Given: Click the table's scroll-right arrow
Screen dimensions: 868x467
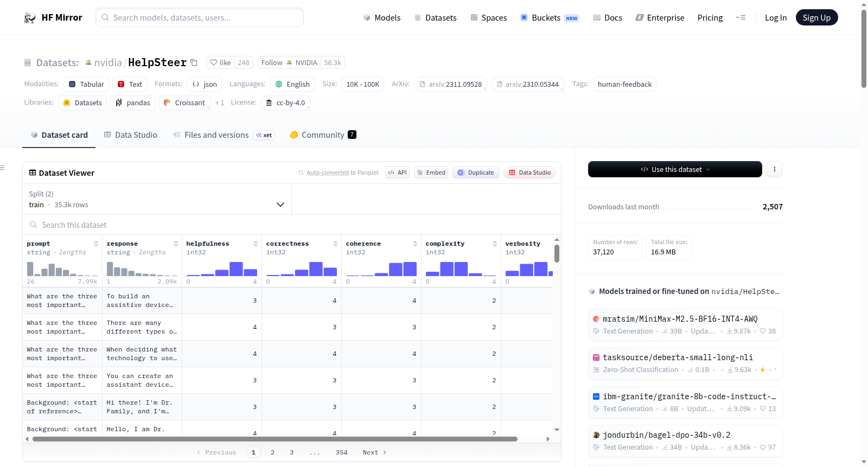Looking at the screenshot, I should [x=548, y=439].
